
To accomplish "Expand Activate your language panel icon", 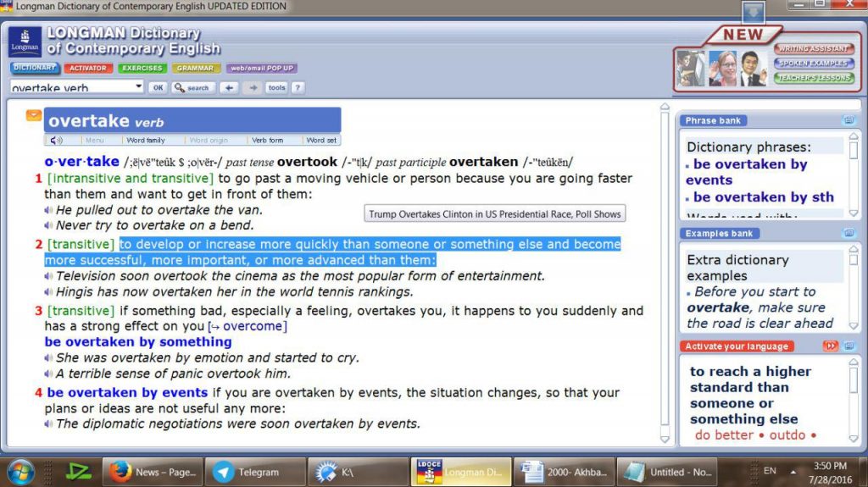I will pos(849,346).
